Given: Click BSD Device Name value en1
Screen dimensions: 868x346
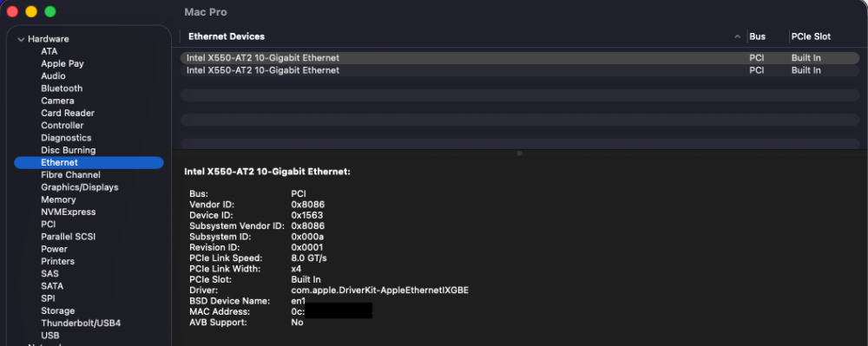Looking at the screenshot, I should click(x=299, y=301).
